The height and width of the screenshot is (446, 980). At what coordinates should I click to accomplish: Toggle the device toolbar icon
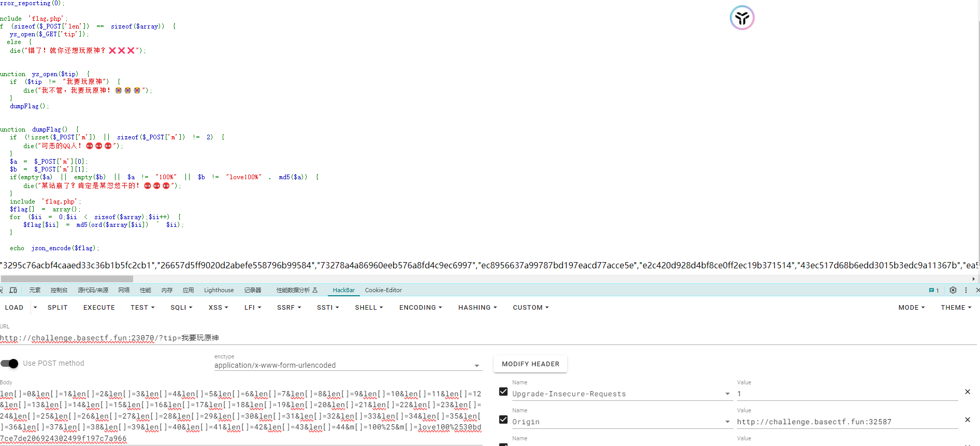pyautogui.click(x=13, y=290)
